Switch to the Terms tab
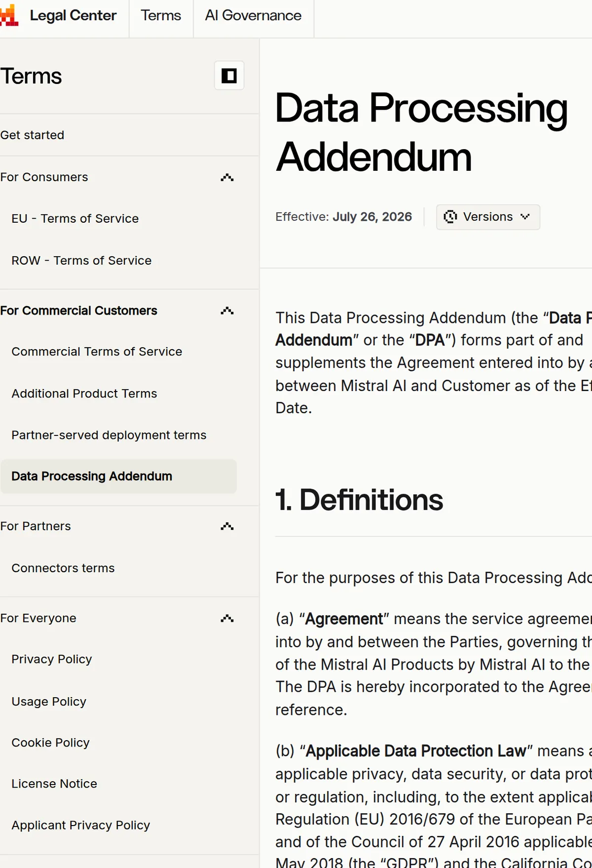Viewport: 592px width, 868px height. click(x=161, y=15)
